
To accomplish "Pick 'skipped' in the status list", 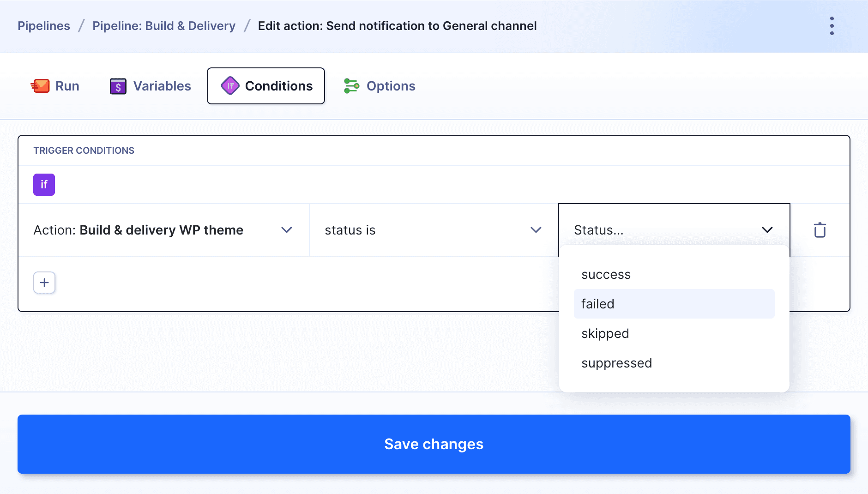I will pyautogui.click(x=605, y=334).
